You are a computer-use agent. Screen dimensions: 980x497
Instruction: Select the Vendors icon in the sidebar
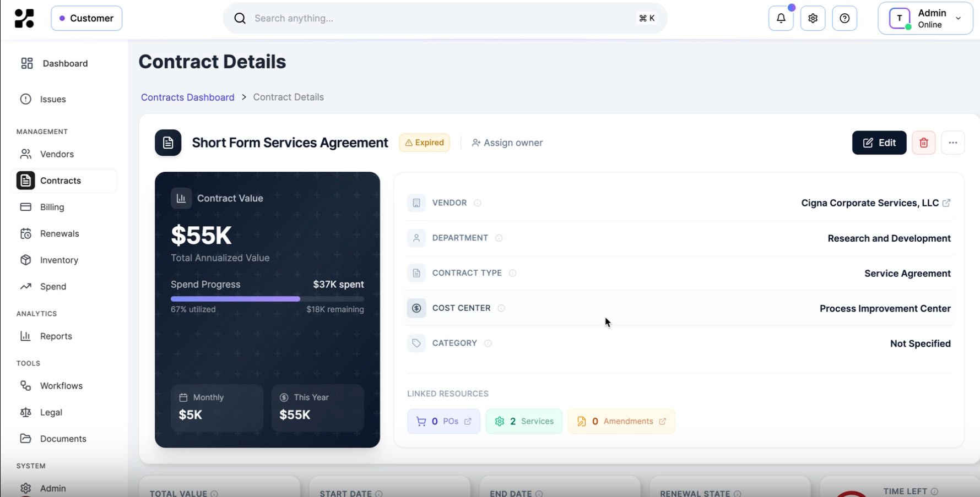point(26,154)
